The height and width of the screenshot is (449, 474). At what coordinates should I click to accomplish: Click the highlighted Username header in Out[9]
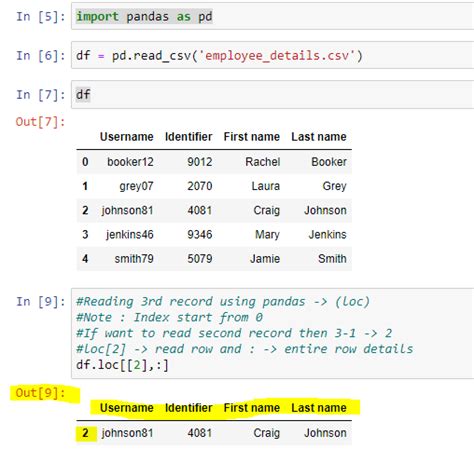[127, 408]
